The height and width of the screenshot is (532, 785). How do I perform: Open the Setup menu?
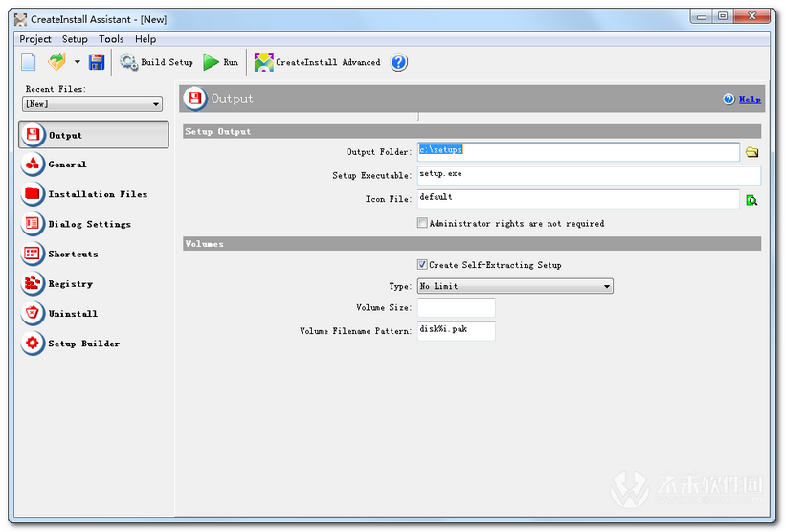[75, 39]
